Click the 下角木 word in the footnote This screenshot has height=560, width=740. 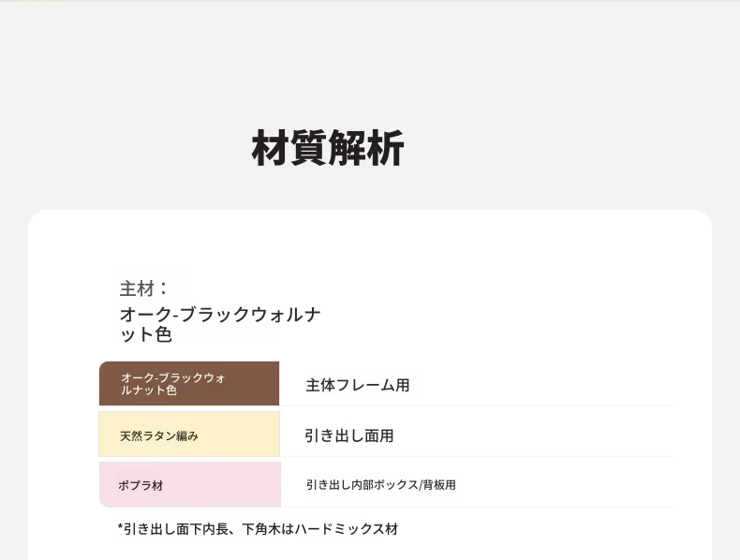[261, 529]
